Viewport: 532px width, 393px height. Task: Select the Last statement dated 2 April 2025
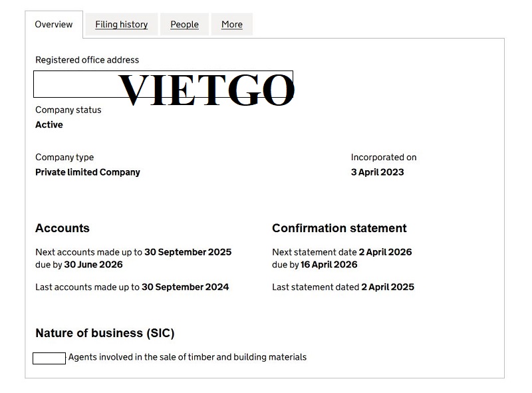pyautogui.click(x=343, y=287)
